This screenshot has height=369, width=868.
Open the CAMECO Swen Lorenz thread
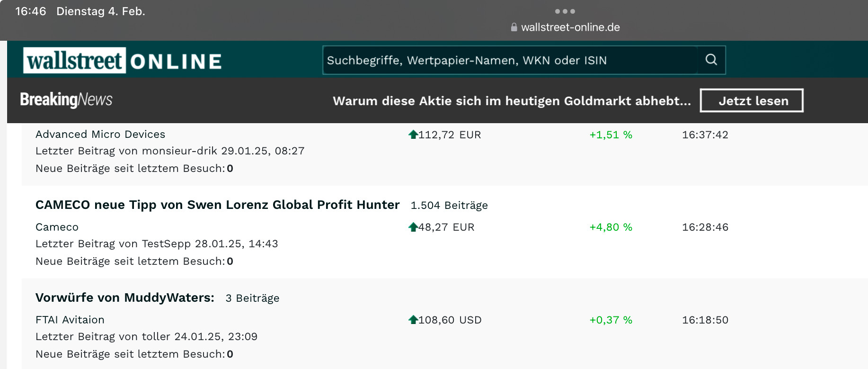(218, 205)
